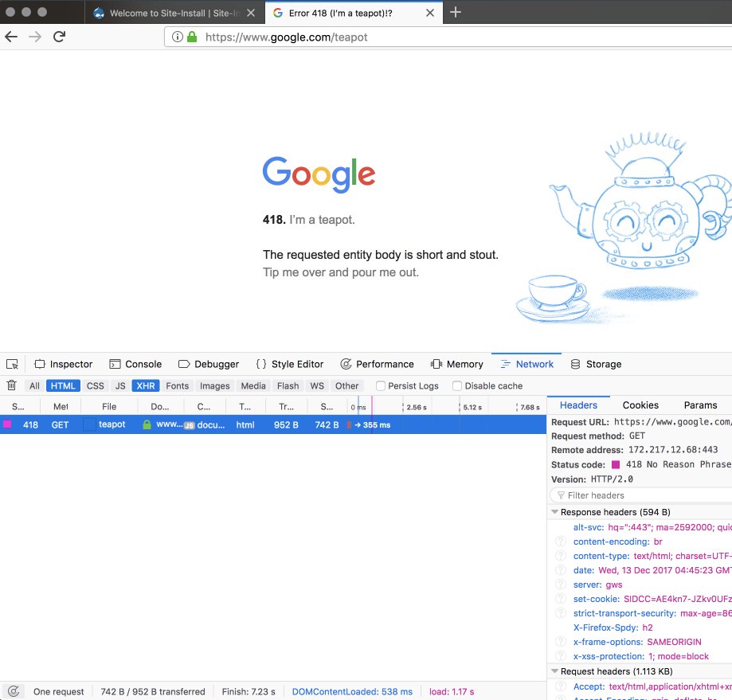Click the padlock icon in the teapot request row

coord(147,424)
